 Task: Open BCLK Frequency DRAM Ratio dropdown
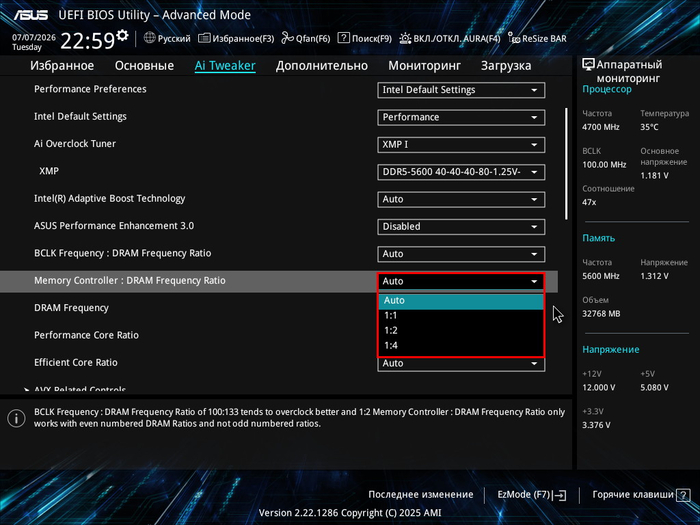461,254
